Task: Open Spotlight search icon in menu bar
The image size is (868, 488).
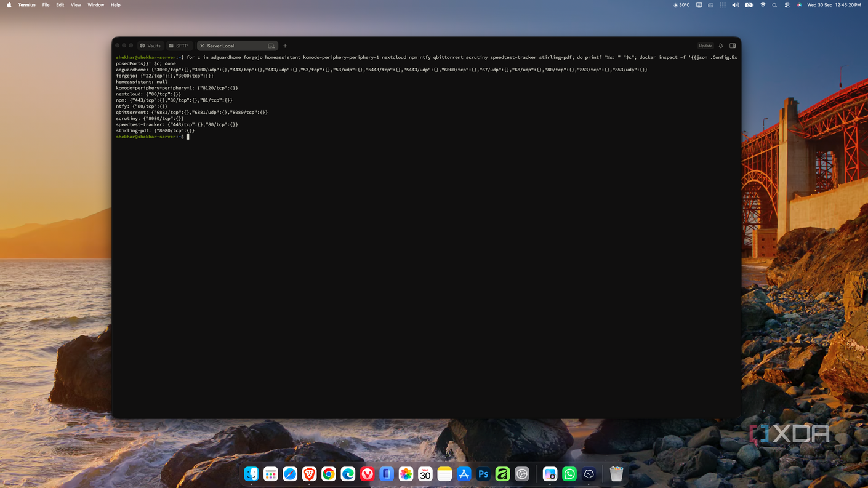Action: [x=774, y=5]
